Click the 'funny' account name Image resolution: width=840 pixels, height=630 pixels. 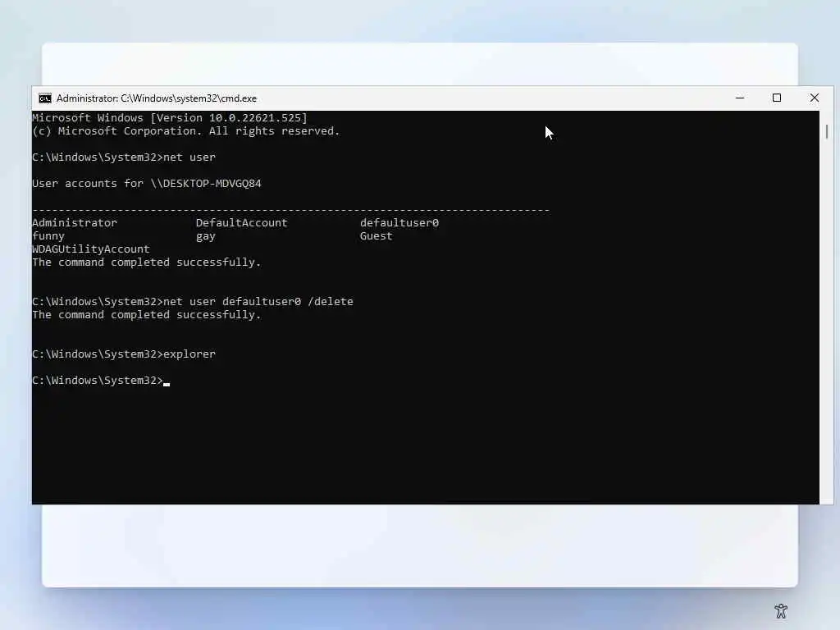click(x=48, y=236)
